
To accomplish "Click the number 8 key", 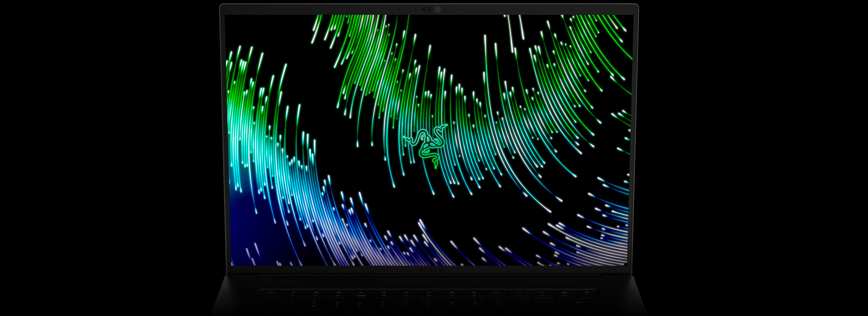I will [452, 304].
